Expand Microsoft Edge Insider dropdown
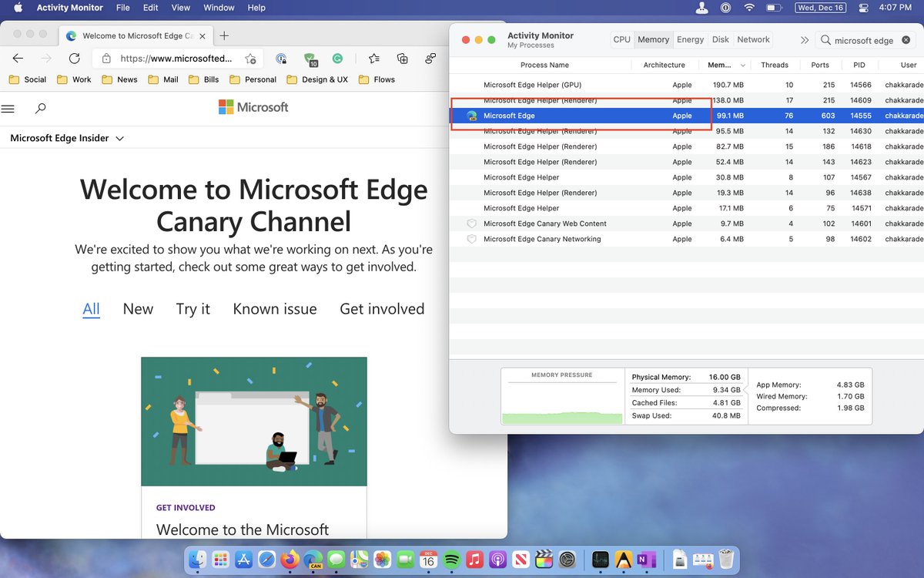This screenshot has height=578, width=924. 68,138
